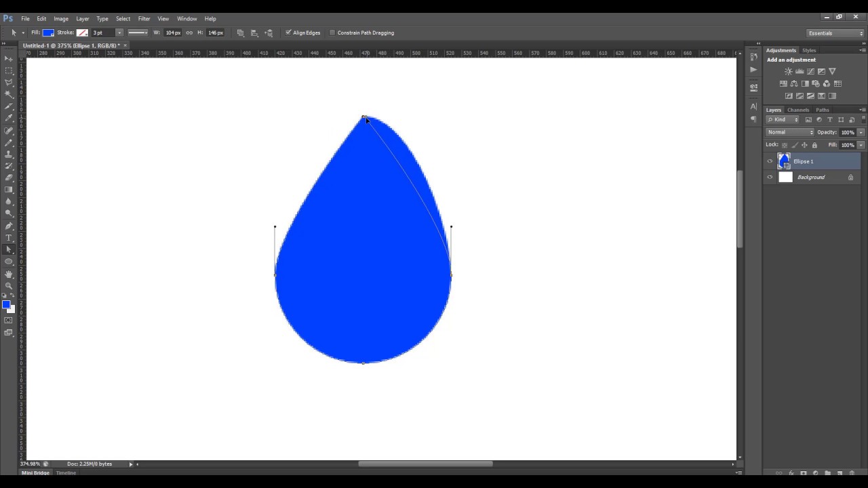Select the Zoom tool

[9, 285]
